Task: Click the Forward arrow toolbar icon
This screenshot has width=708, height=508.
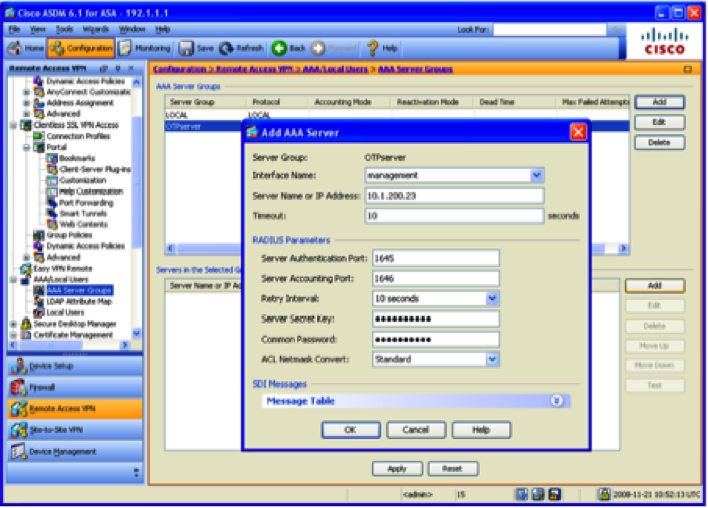Action: [318, 48]
